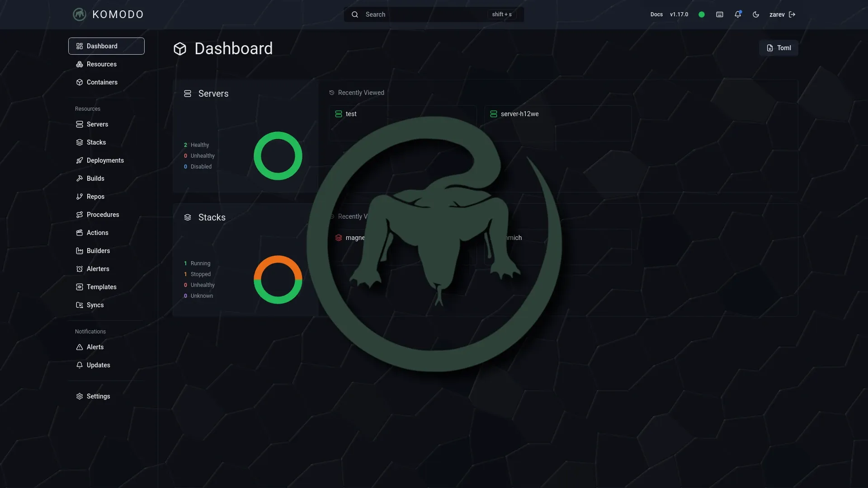This screenshot has width=868, height=488.
Task: Click the Syncs icon in the sidebar
Action: (x=80, y=305)
